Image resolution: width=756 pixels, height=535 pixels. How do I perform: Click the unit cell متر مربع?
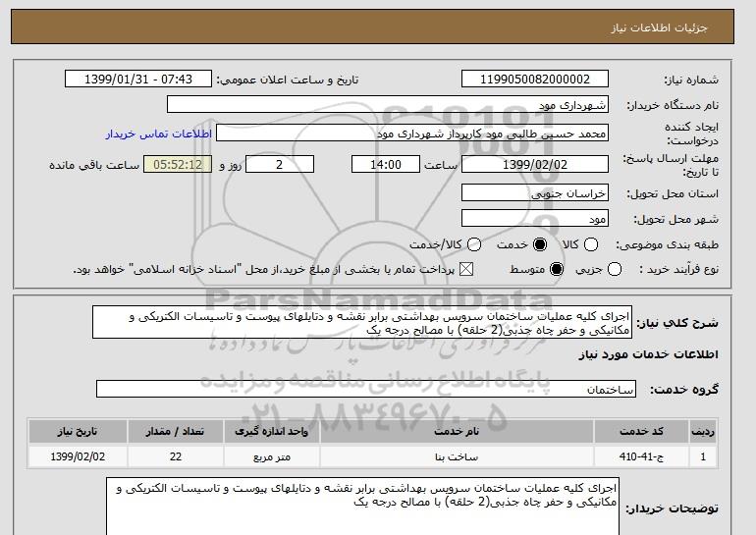[271, 456]
